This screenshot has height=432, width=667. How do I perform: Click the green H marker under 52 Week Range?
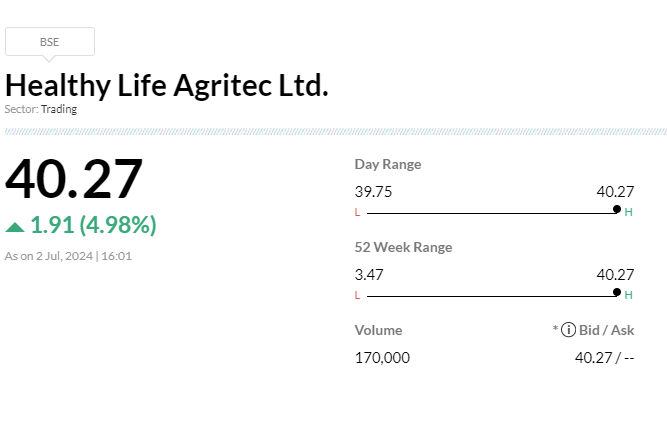click(x=629, y=295)
